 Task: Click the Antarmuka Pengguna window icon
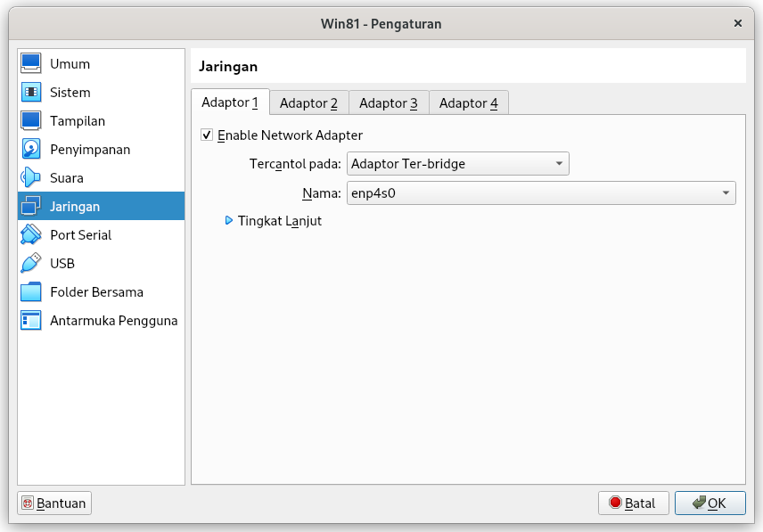[x=31, y=321]
